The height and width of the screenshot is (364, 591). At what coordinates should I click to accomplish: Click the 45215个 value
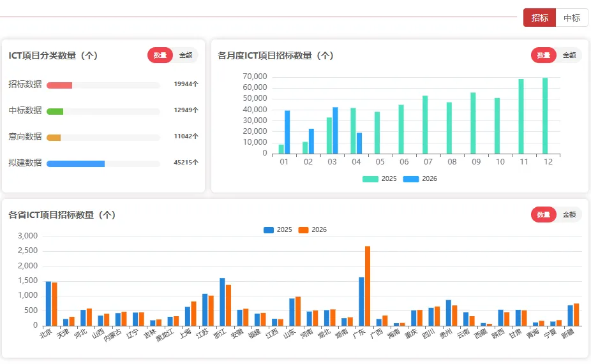(186, 162)
